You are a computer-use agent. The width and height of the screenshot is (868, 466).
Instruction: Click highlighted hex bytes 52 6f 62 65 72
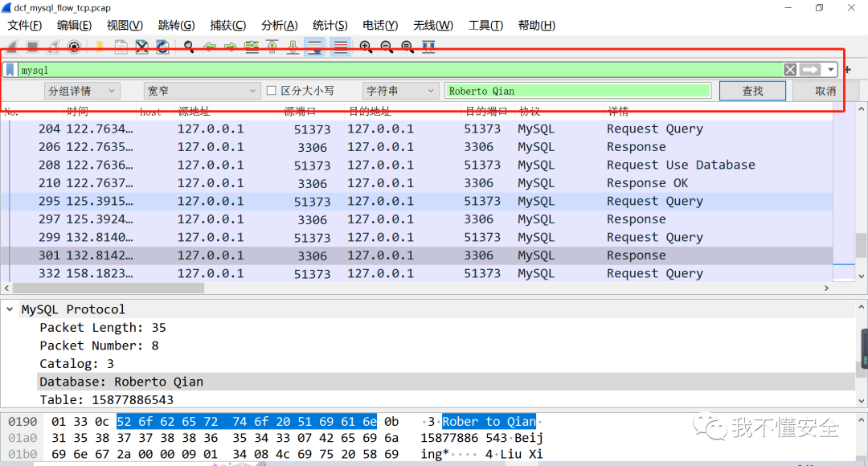pyautogui.click(x=167, y=422)
